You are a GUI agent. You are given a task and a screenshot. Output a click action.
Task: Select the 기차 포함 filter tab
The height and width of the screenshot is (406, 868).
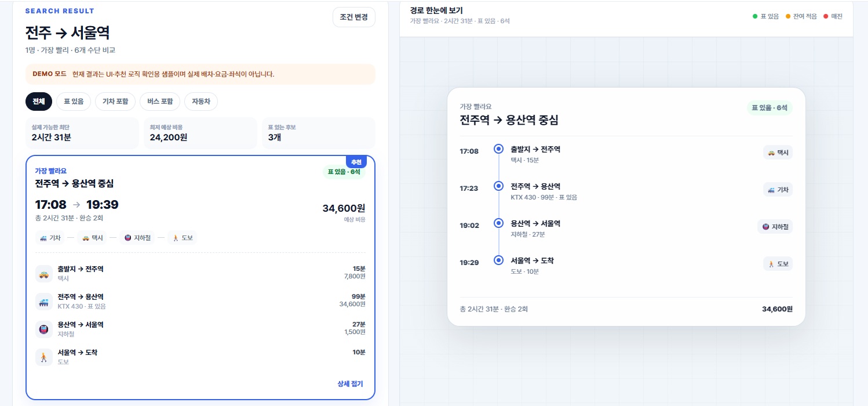point(115,101)
